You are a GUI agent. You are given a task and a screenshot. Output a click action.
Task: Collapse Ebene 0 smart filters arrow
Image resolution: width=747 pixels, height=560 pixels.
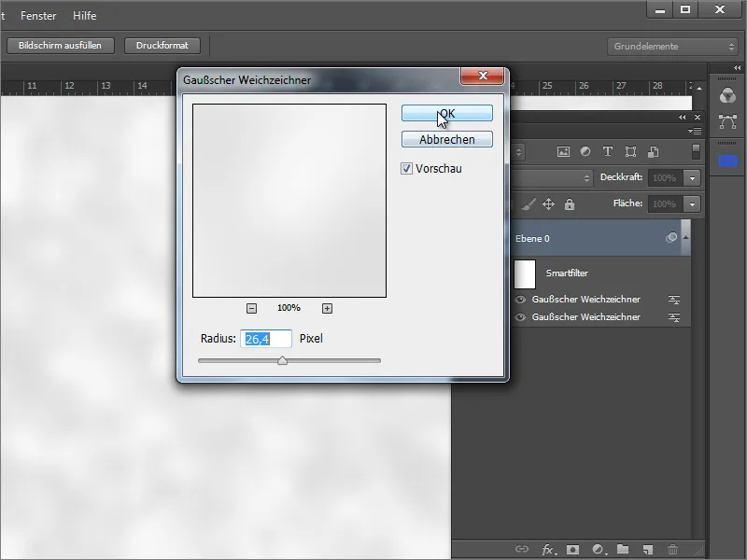pos(686,237)
